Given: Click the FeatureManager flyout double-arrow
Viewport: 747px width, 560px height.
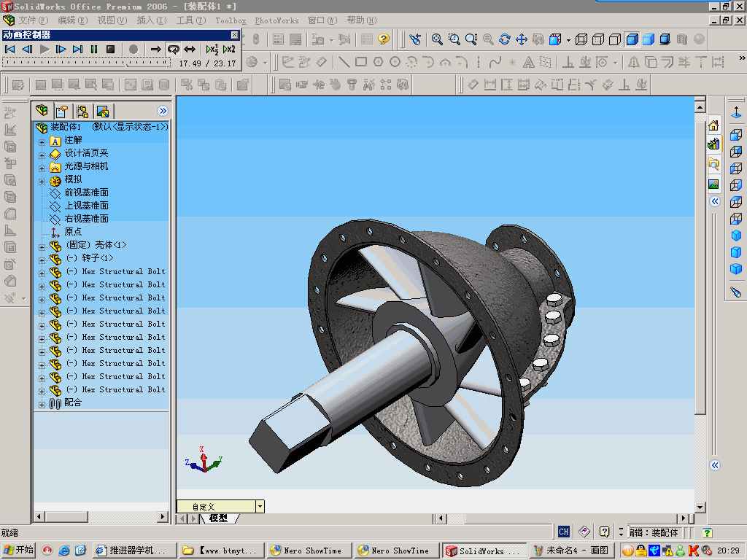Looking at the screenshot, I should click(163, 111).
